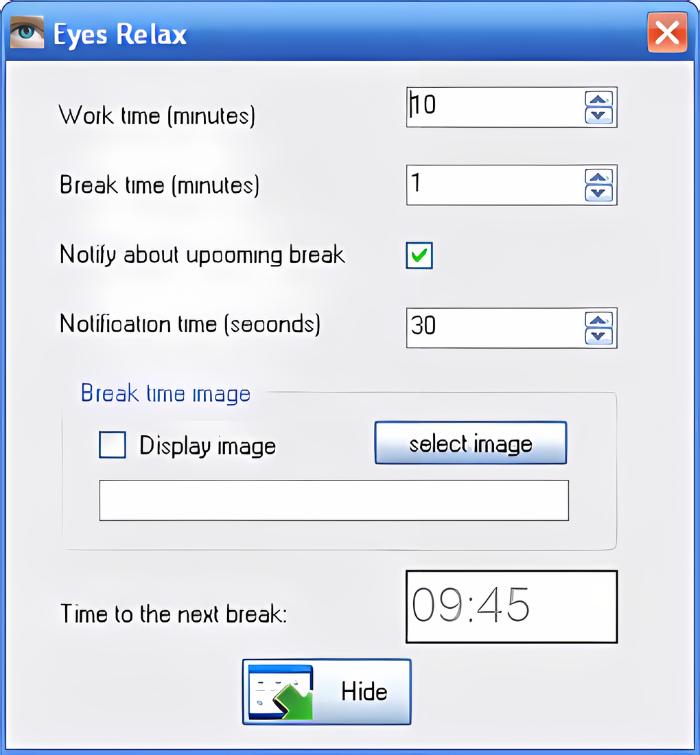Click the Hide button

pos(327,691)
